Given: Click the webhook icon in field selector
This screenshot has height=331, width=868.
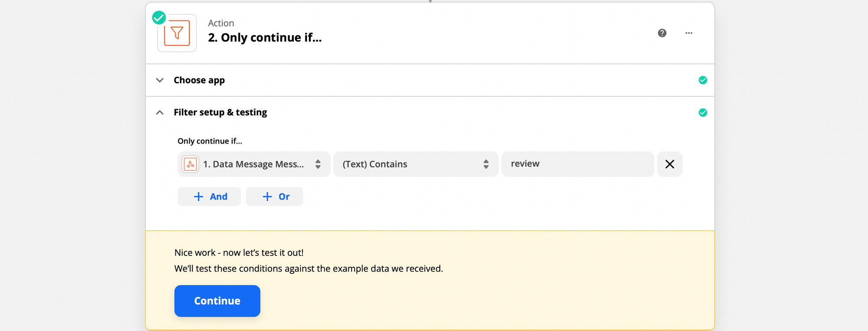Looking at the screenshot, I should coord(190,164).
